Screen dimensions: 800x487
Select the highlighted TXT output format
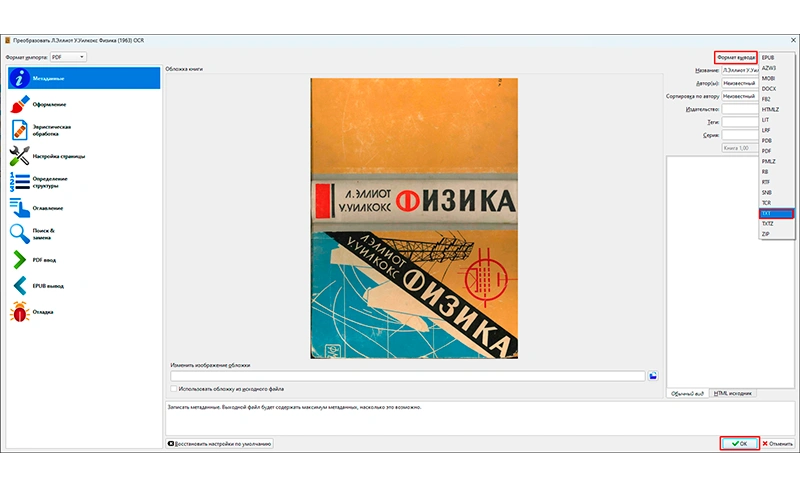pyautogui.click(x=776, y=213)
